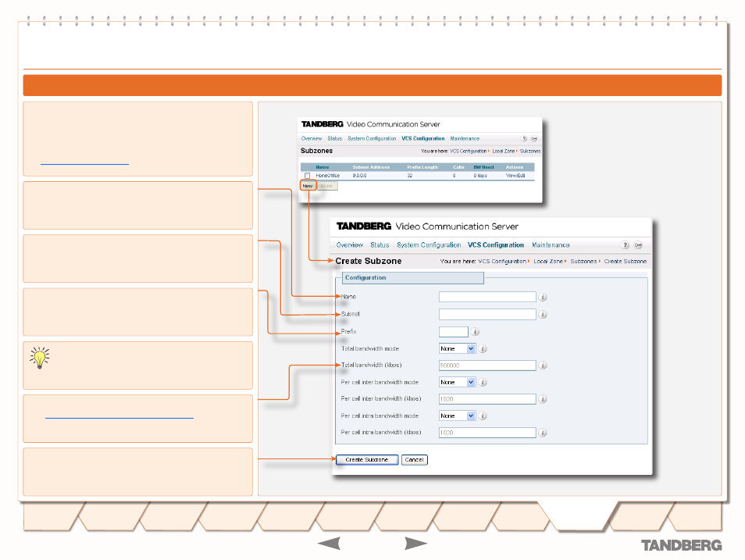Open VCS Configuration in Subzones window

(x=422, y=139)
